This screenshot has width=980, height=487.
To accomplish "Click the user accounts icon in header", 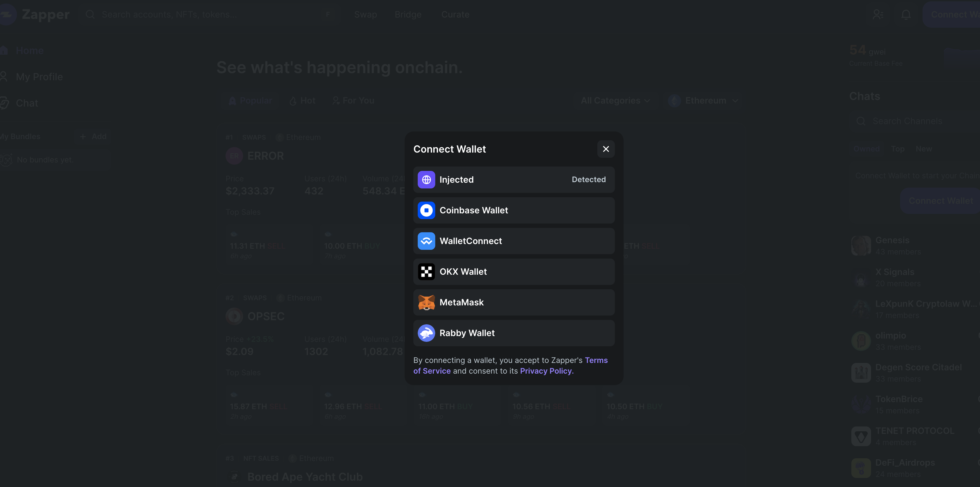I will point(878,15).
